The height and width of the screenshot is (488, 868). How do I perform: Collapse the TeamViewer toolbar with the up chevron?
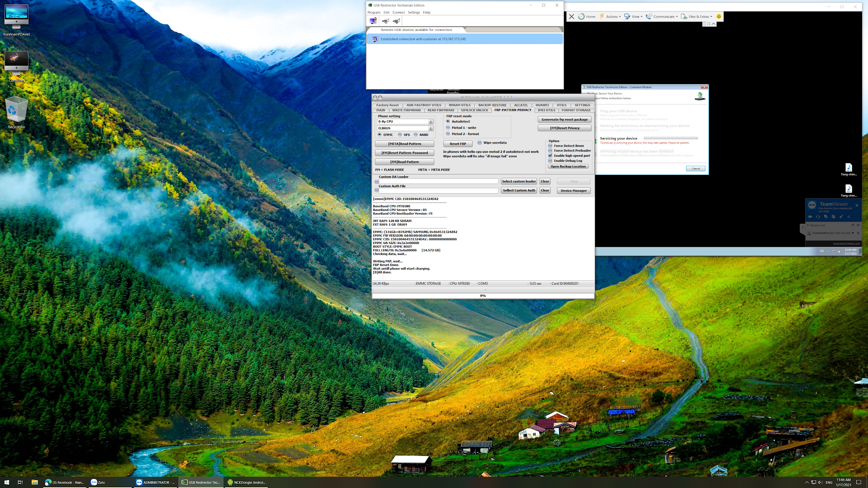pyautogui.click(x=714, y=24)
